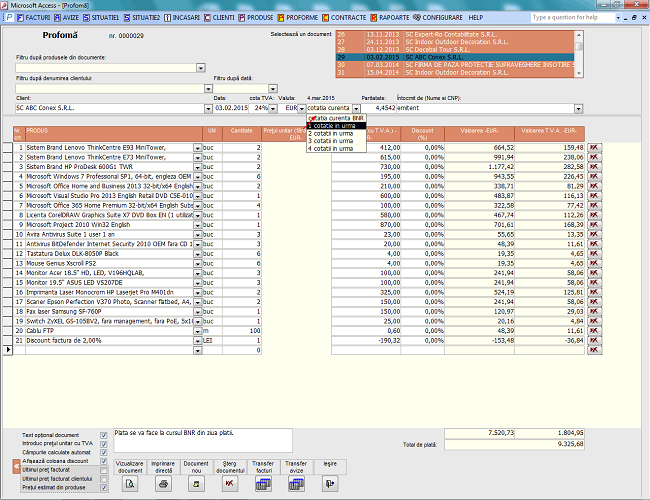
Task: Open the Valuta EUR dropdown
Action: [302, 109]
